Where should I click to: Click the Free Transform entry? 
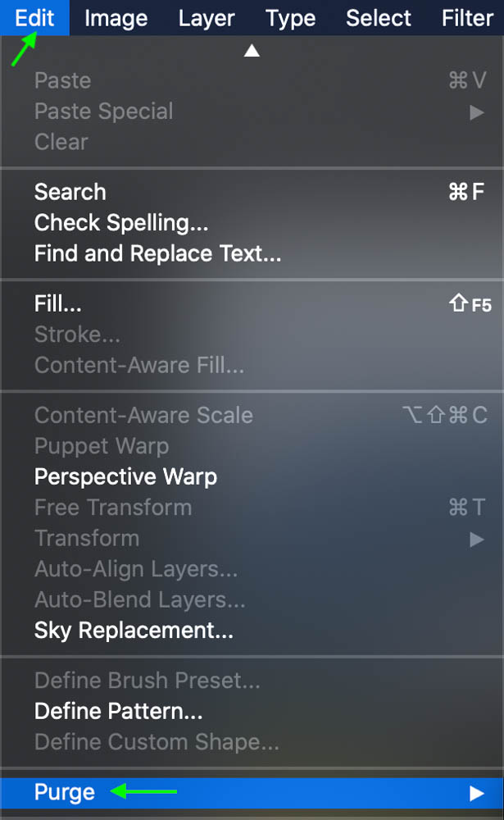(x=252, y=508)
